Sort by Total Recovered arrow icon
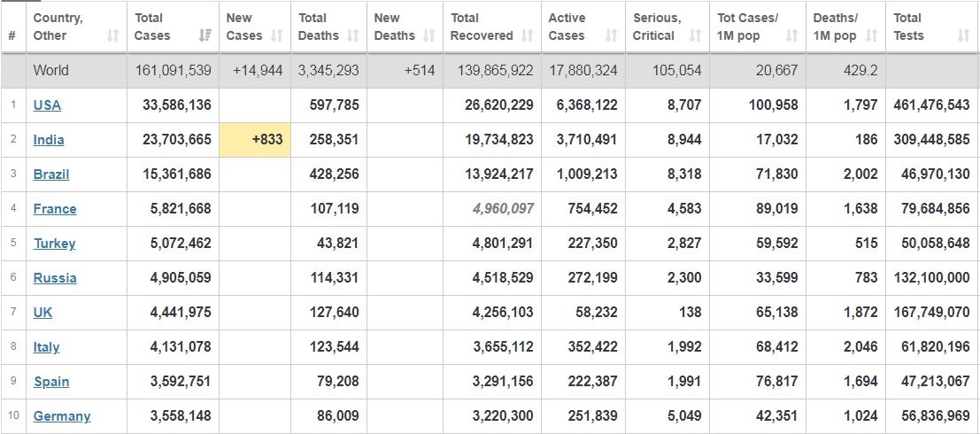 tap(527, 35)
